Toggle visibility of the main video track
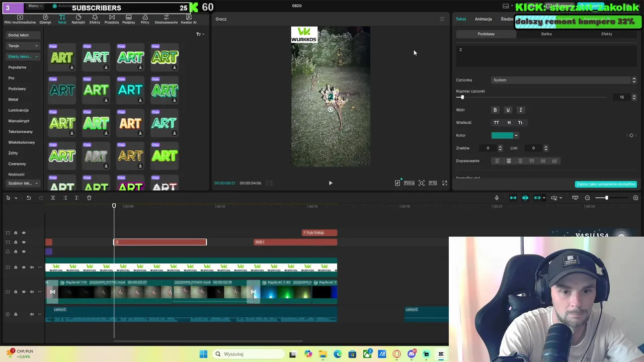 tap(24, 292)
